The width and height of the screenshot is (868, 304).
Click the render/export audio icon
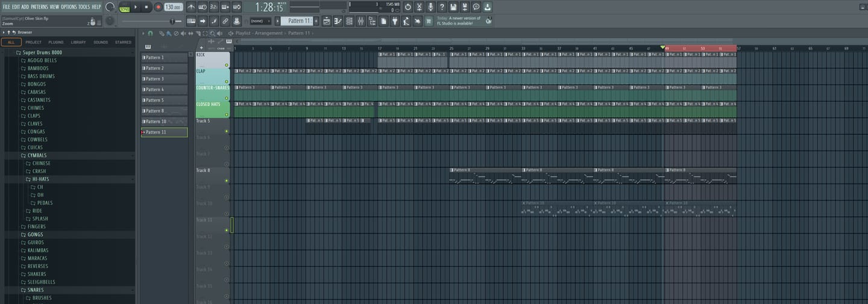pyautogui.click(x=465, y=7)
